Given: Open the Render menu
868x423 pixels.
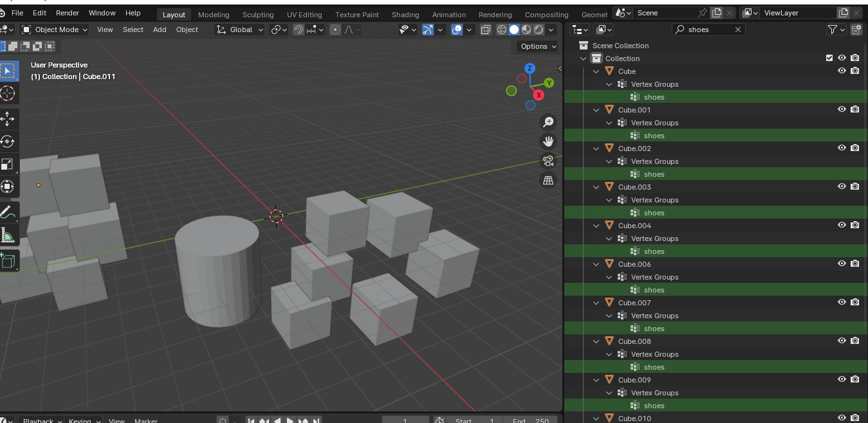Looking at the screenshot, I should [x=68, y=13].
